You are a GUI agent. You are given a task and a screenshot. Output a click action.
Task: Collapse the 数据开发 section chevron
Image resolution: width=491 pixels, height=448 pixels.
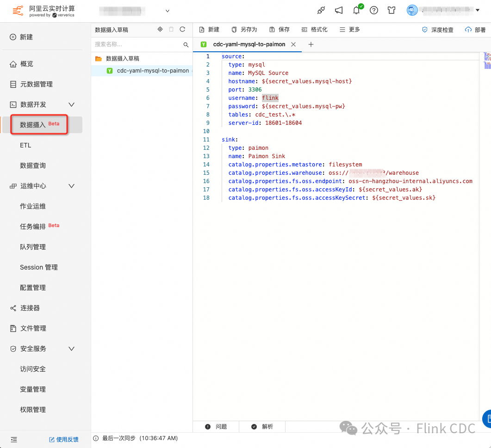coord(71,104)
